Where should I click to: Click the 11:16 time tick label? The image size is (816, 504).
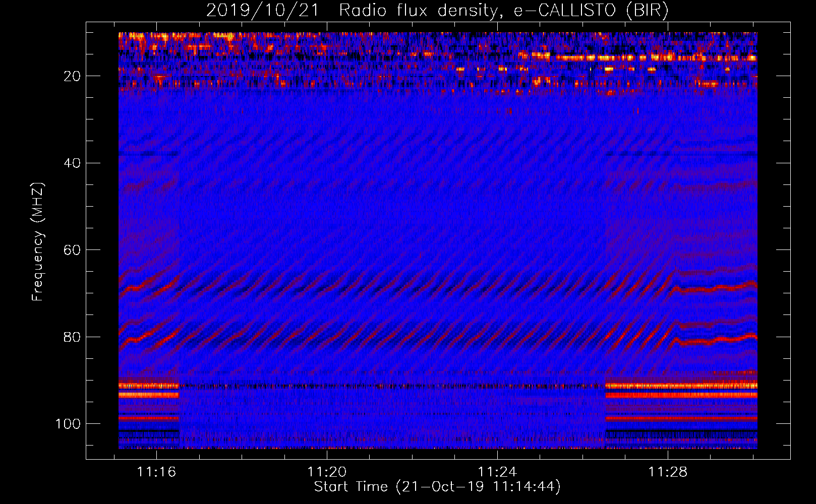tap(156, 472)
